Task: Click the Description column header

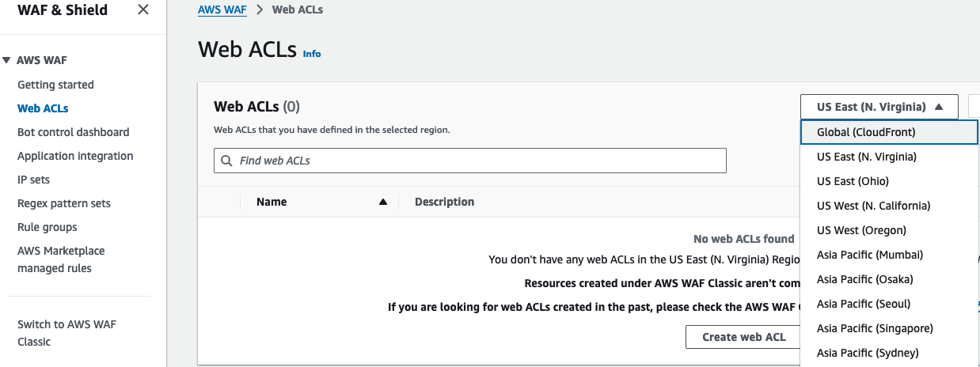Action: tap(444, 202)
